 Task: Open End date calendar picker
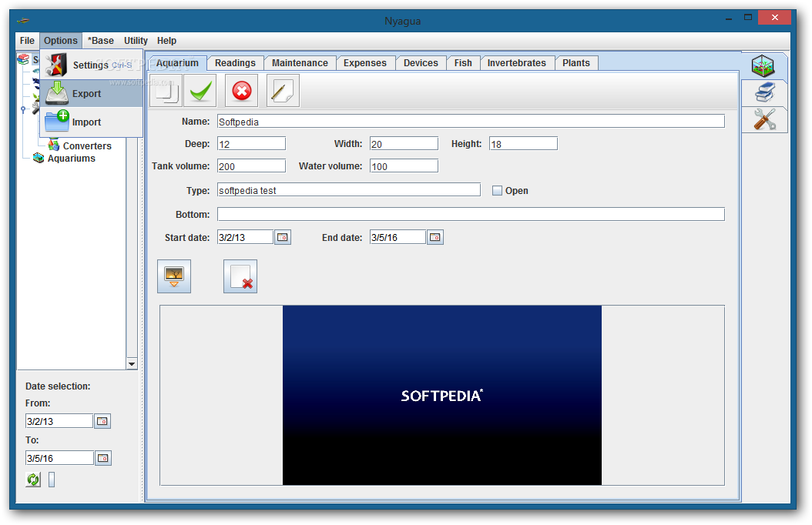coord(435,237)
